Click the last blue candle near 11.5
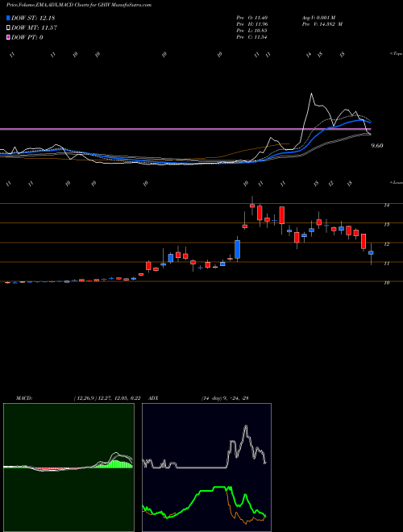This screenshot has width=403, height=532. (371, 253)
